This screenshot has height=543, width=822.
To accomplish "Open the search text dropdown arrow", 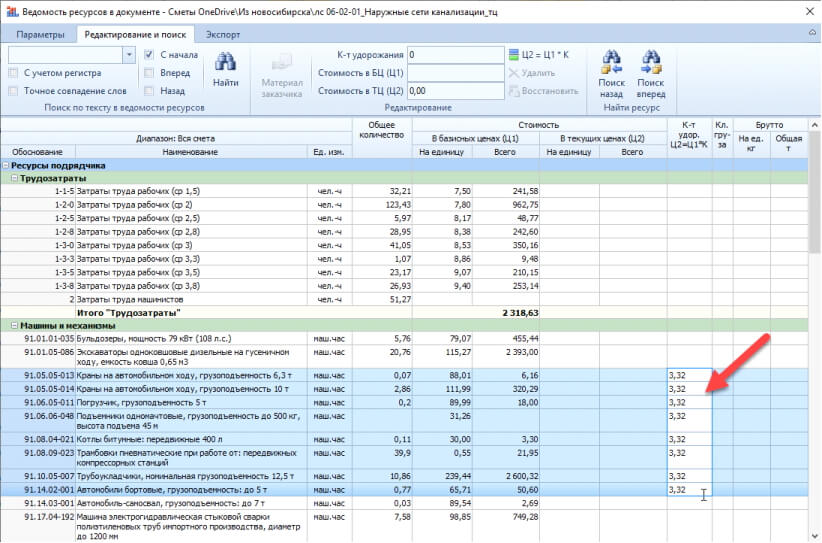I will 129,55.
